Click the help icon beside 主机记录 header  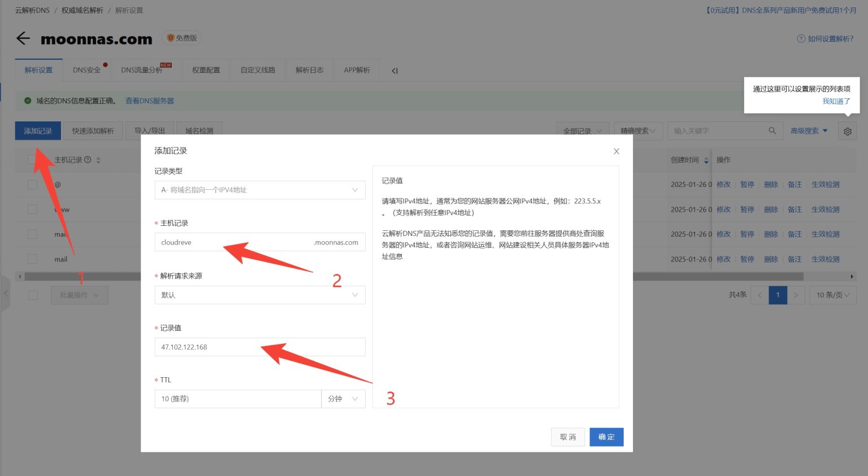coord(88,159)
